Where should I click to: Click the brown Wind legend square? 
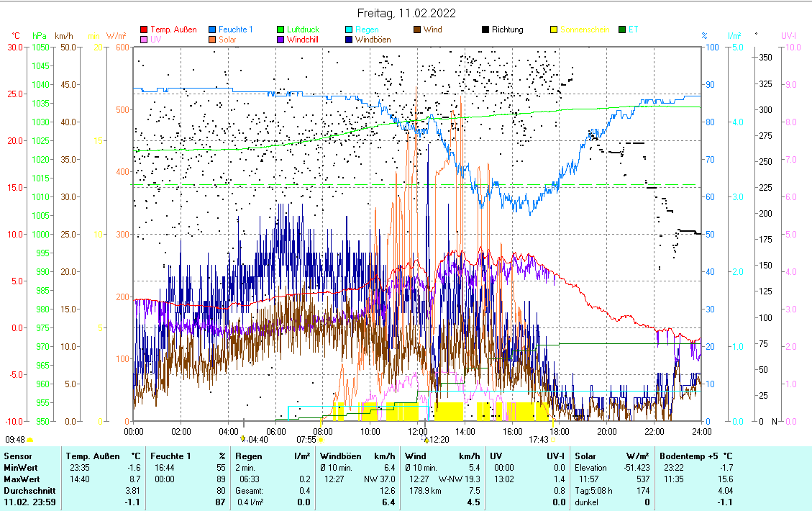tap(417, 30)
